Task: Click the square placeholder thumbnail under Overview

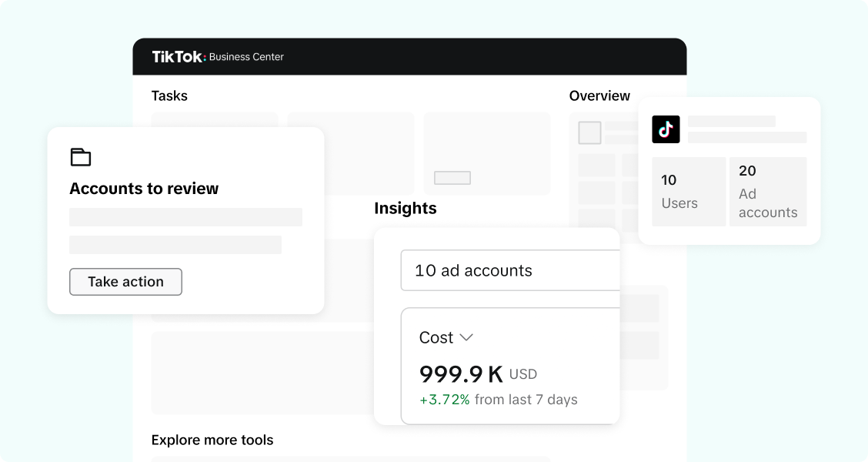Action: [589, 133]
